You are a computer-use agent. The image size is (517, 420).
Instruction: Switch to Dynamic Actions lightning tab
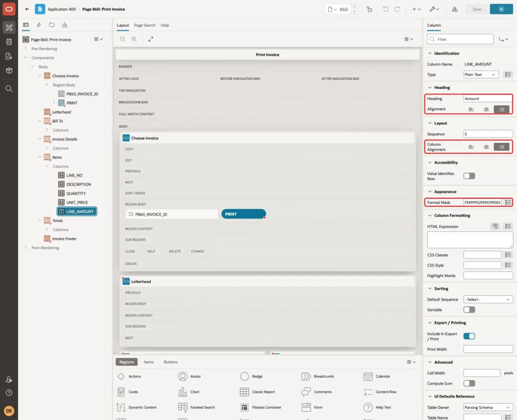tap(38, 25)
